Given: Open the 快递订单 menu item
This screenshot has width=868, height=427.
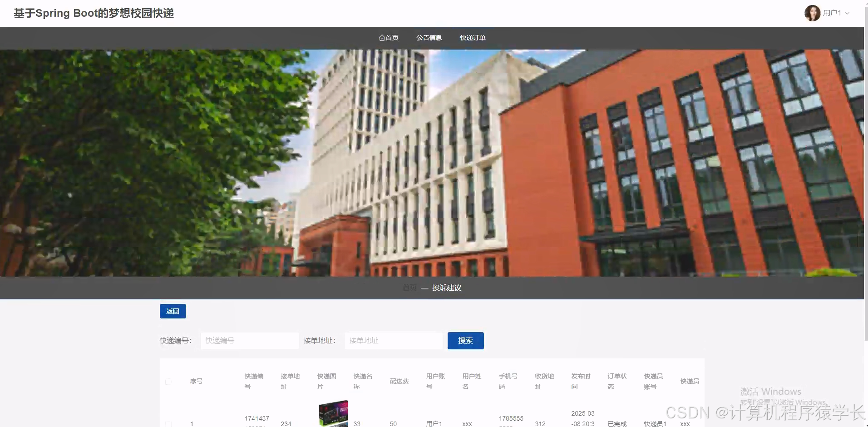Looking at the screenshot, I should point(473,38).
